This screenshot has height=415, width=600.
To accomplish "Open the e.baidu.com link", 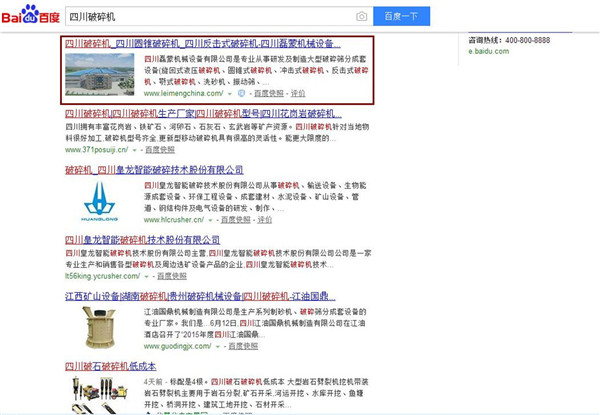I will click(489, 51).
